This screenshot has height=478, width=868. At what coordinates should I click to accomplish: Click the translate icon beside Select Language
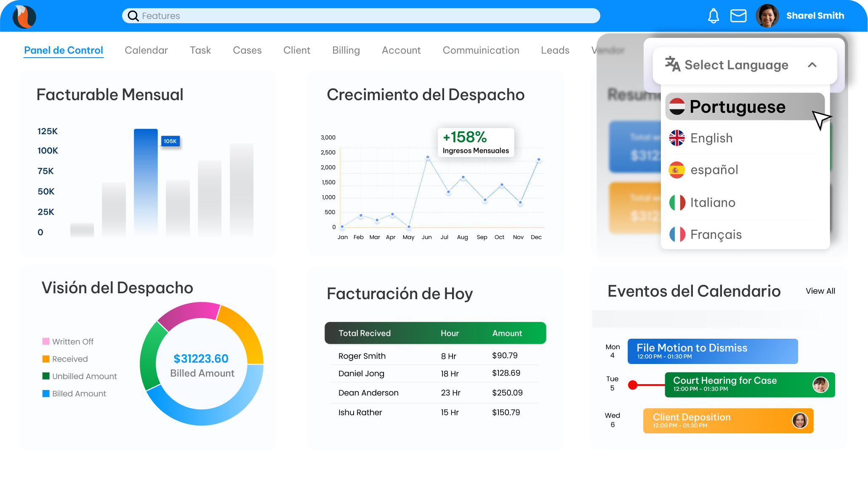[672, 64]
